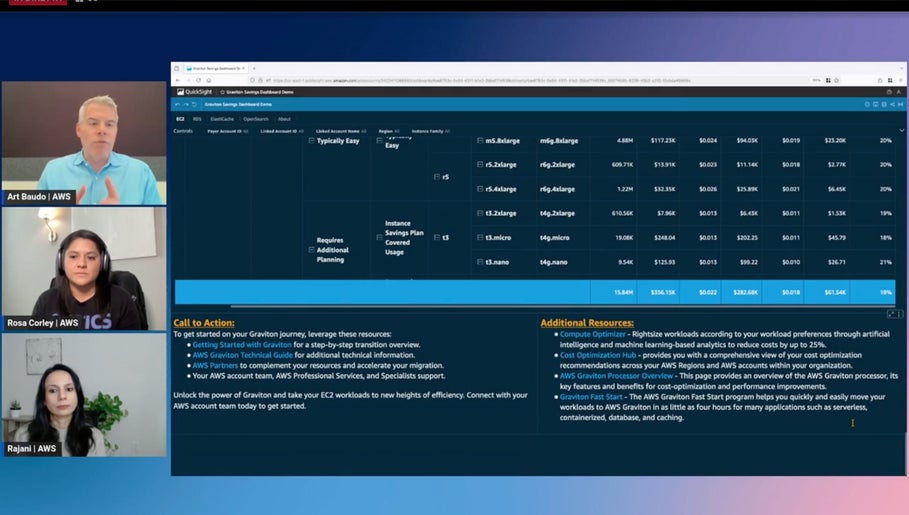Open the Linked Account Name filter dropdown
Viewport: 909px width, 515px height.
(x=341, y=131)
